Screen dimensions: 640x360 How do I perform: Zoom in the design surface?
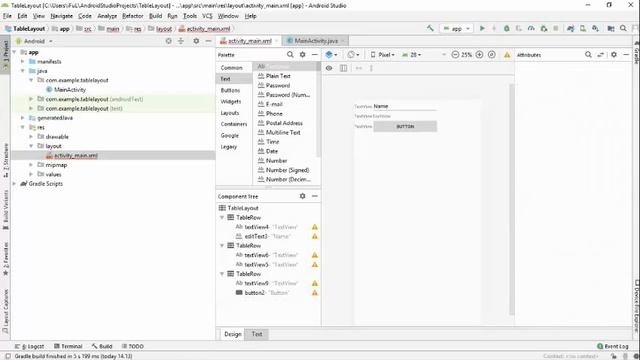coord(479,54)
